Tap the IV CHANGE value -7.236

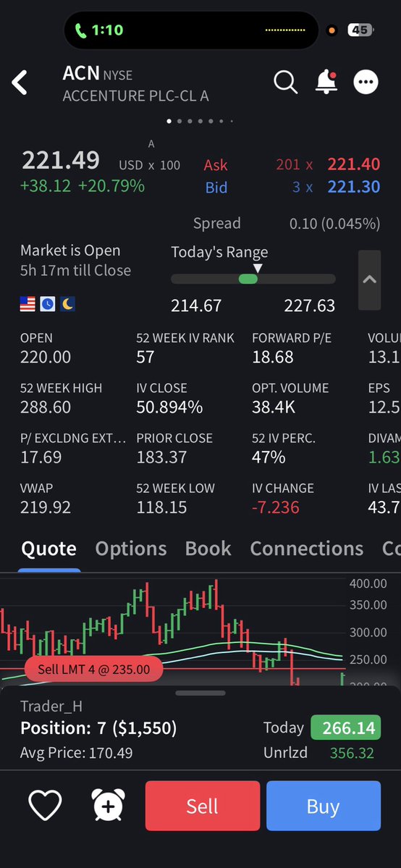(x=276, y=507)
